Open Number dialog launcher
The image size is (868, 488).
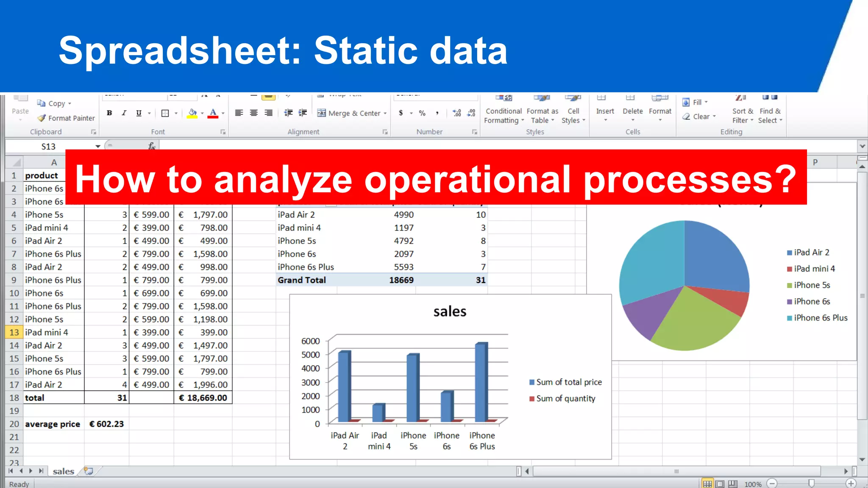point(475,132)
